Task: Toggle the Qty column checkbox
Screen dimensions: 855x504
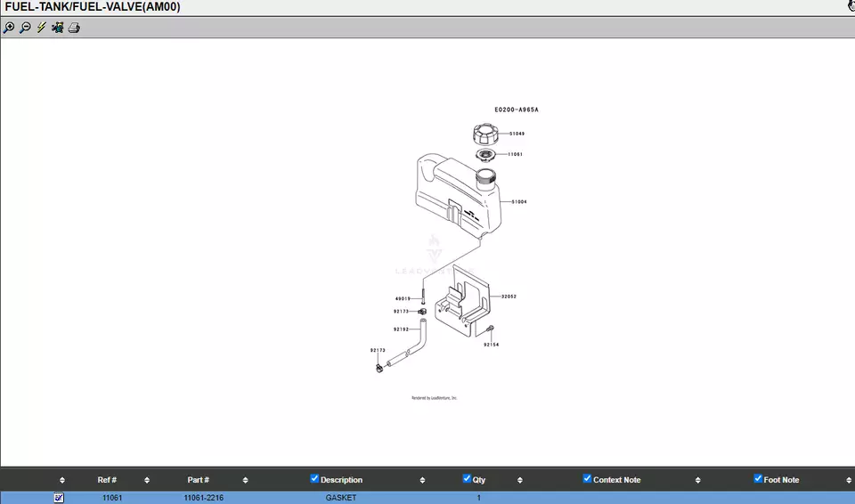Action: pyautogui.click(x=468, y=479)
